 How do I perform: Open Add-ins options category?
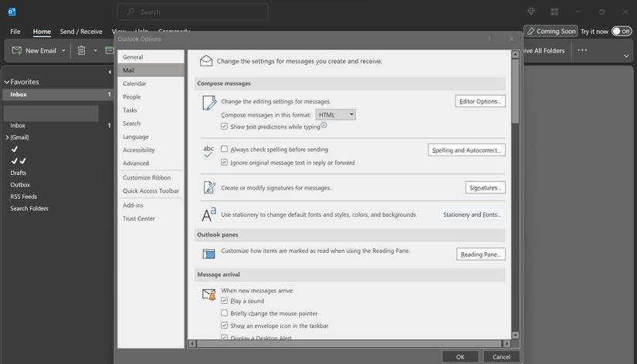[x=151, y=205]
